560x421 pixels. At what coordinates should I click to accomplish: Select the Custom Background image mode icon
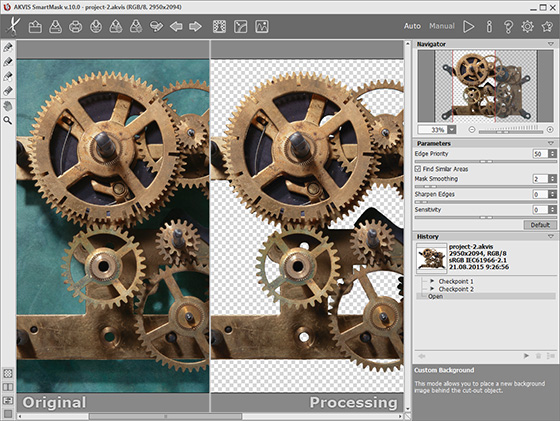[x=262, y=26]
